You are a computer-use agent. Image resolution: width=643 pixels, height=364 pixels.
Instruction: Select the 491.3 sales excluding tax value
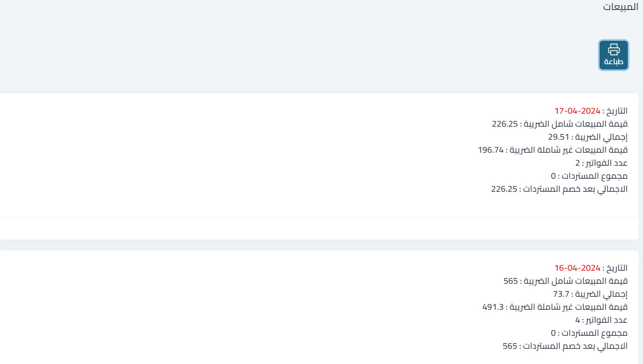493,307
